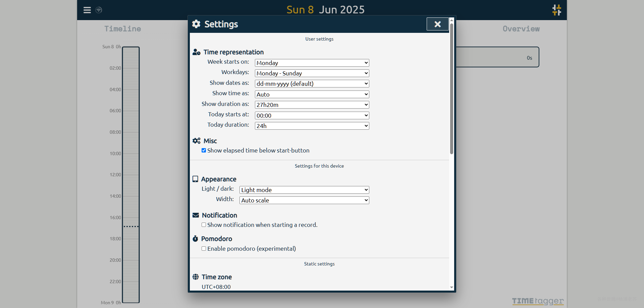Click the Pomodoro stopwatch icon
Screen dimensions: 644x308
pos(196,239)
